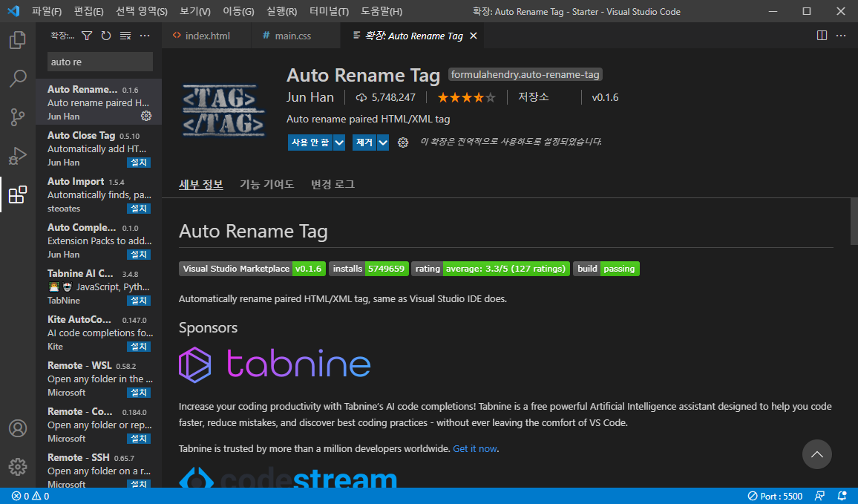858x504 pixels.
Task: Open the 실행(R) menu
Action: (282, 11)
